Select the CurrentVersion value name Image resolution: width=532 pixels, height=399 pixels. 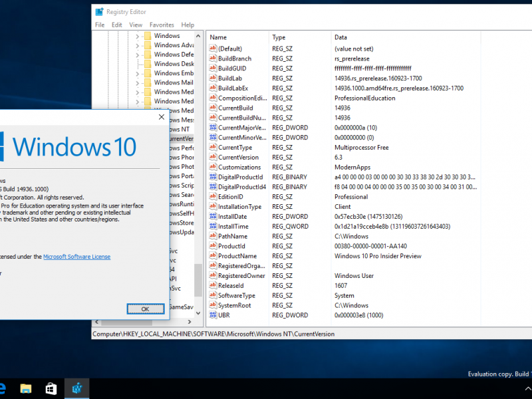pos(238,157)
